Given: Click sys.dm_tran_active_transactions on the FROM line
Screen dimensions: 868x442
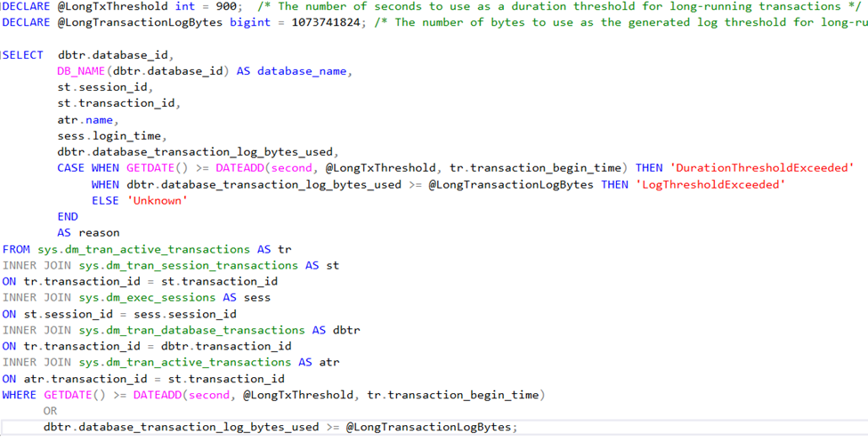Looking at the screenshot, I should click(143, 249).
